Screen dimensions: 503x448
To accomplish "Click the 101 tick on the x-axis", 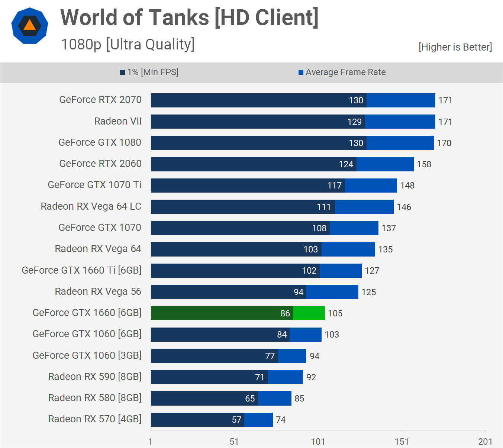I will point(318,442).
